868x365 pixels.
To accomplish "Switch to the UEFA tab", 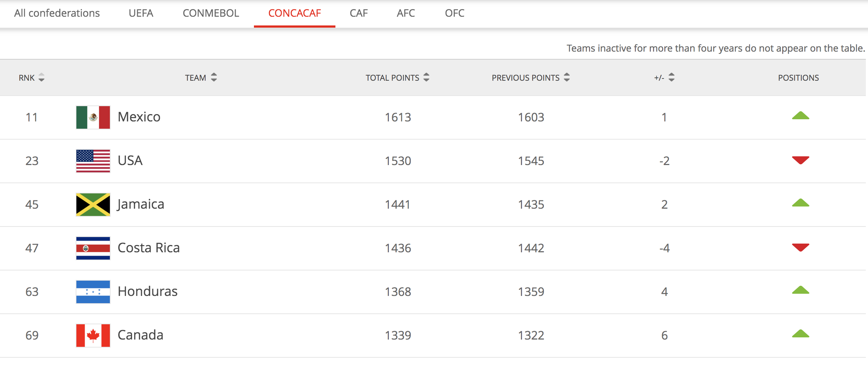I will click(x=141, y=13).
